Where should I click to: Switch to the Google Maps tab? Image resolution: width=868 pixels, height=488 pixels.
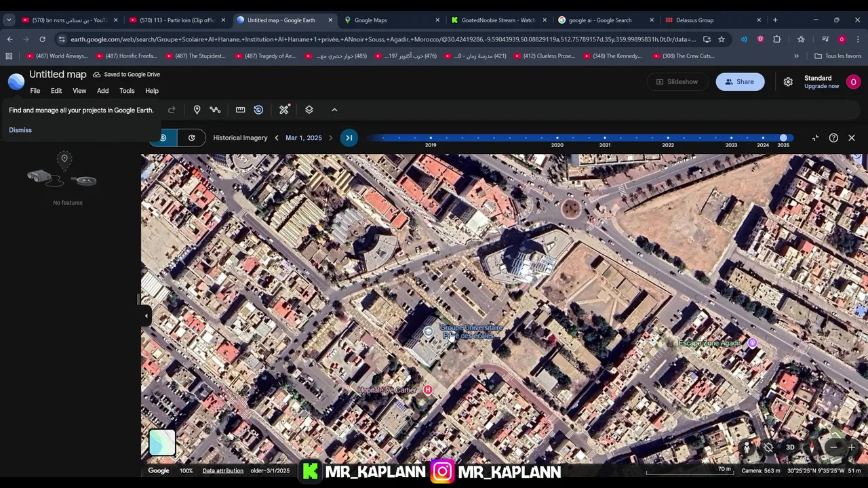392,20
